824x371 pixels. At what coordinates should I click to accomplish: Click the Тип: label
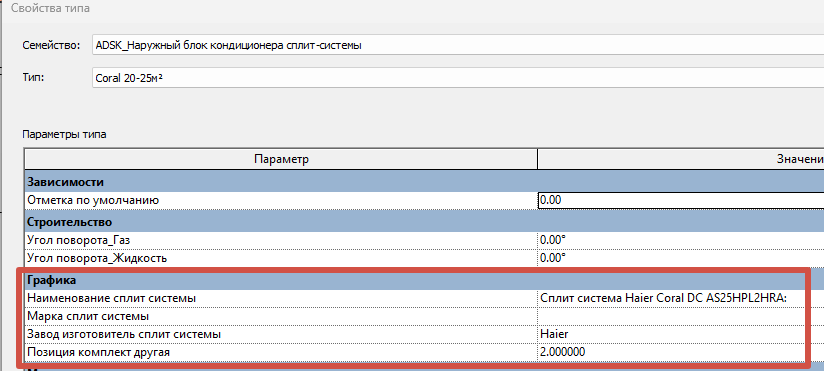[x=33, y=78]
